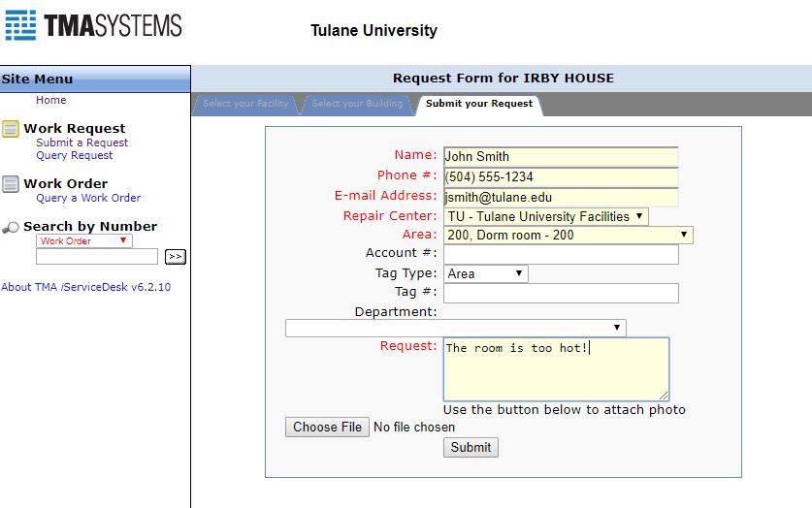The width and height of the screenshot is (812, 508).
Task: Open About TMA iServiceDesk v6.2.10 link
Action: click(86, 287)
